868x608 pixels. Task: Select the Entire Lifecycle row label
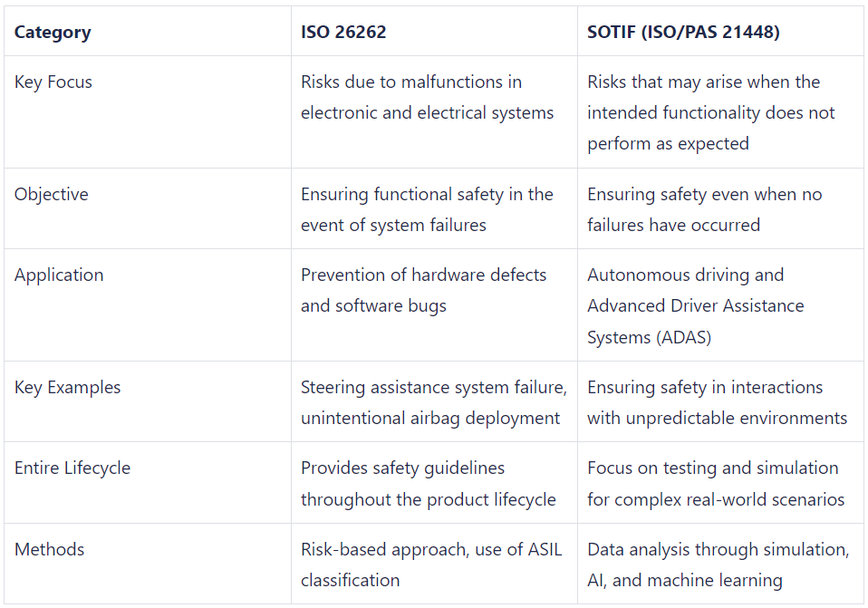click(x=72, y=468)
